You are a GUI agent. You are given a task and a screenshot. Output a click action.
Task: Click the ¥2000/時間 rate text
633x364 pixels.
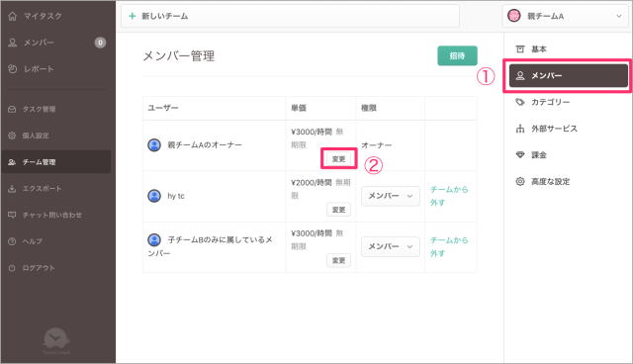point(312,182)
